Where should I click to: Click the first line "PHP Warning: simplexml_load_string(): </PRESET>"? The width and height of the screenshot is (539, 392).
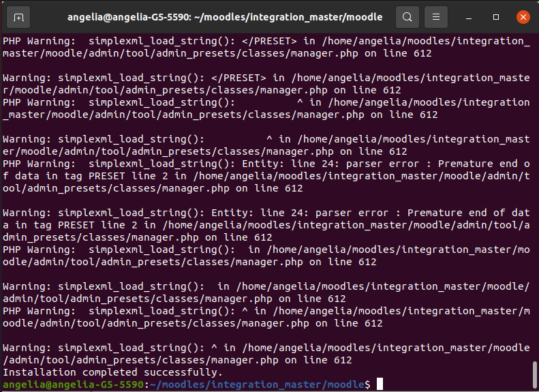[x=149, y=41]
